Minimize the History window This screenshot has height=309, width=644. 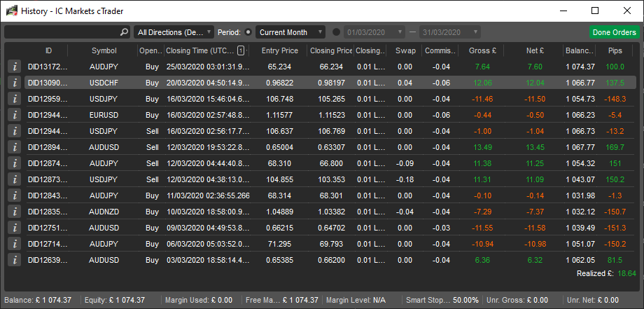[563, 11]
